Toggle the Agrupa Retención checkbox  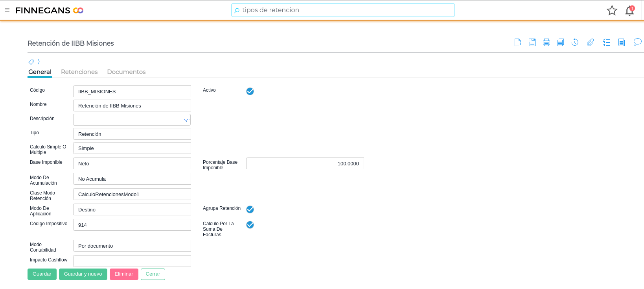(250, 209)
